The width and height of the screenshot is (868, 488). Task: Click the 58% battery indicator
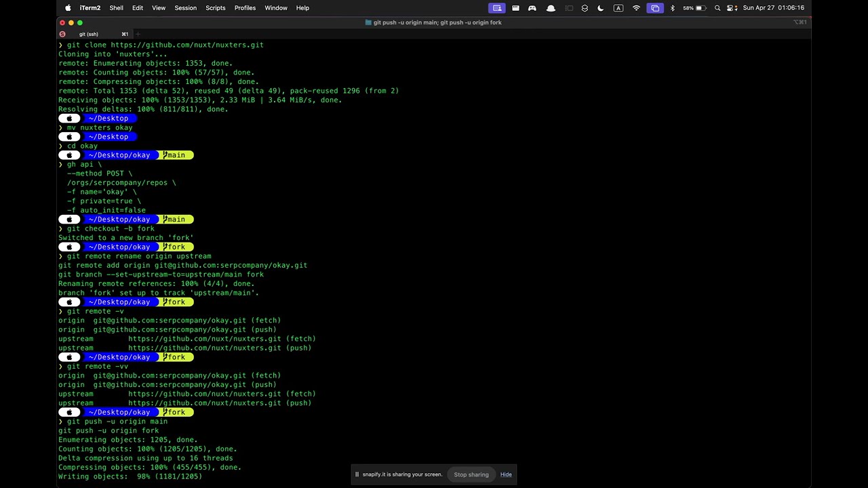(x=694, y=8)
